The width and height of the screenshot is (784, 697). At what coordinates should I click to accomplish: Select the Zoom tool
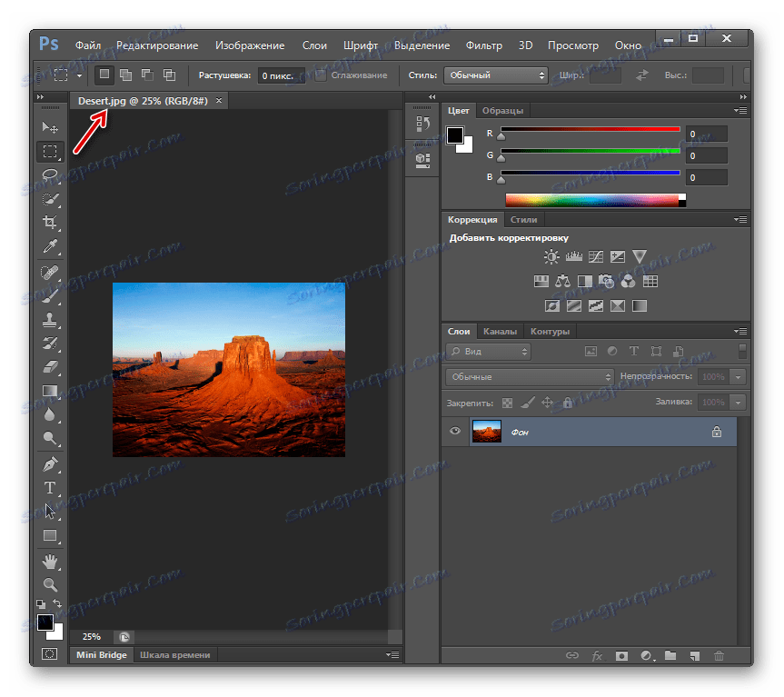(49, 584)
